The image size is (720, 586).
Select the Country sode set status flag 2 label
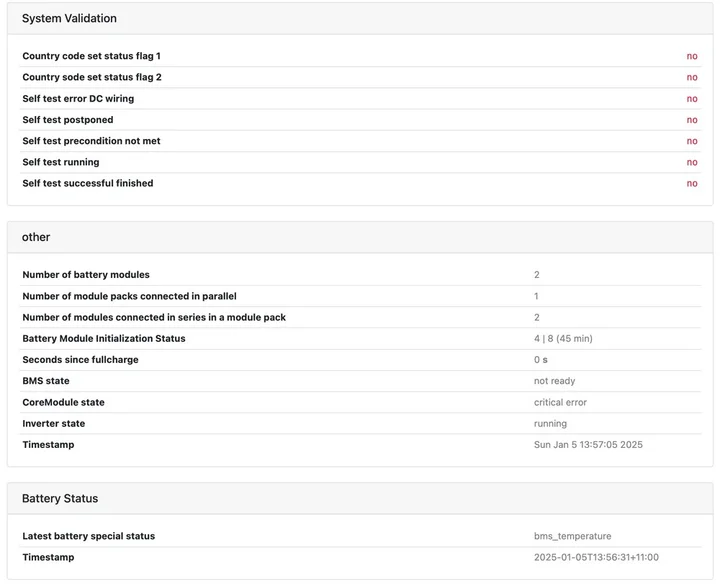92,77
